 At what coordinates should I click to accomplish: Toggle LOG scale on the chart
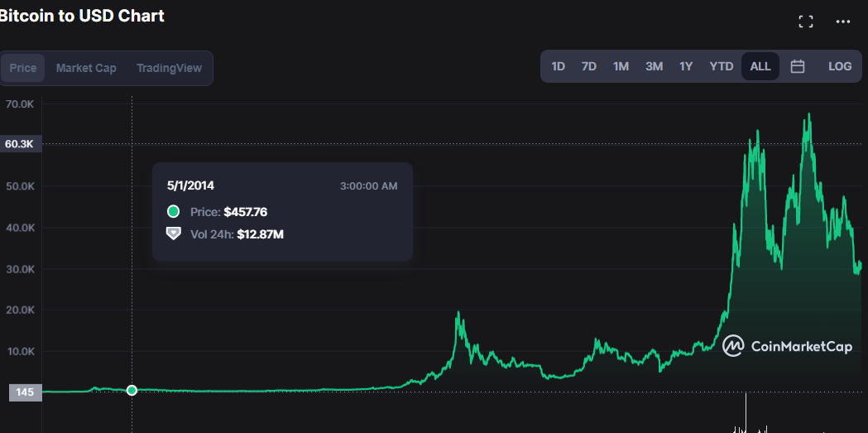click(840, 66)
